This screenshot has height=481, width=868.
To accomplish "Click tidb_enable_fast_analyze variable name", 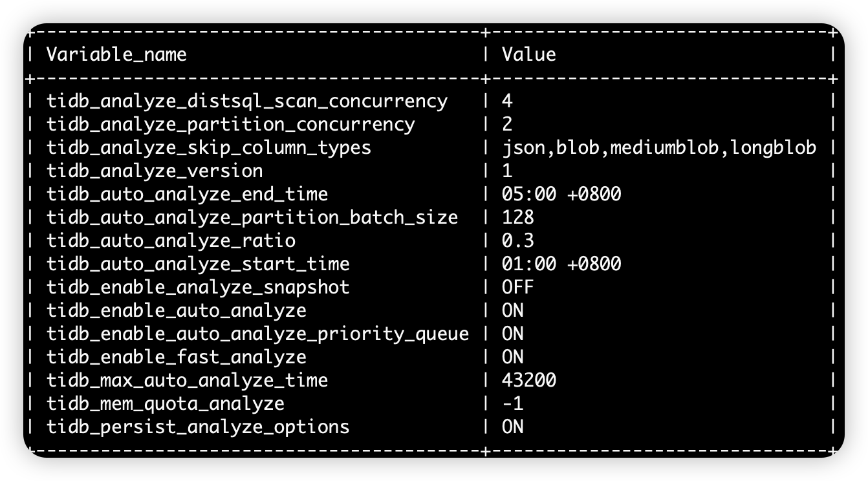I will (x=177, y=357).
